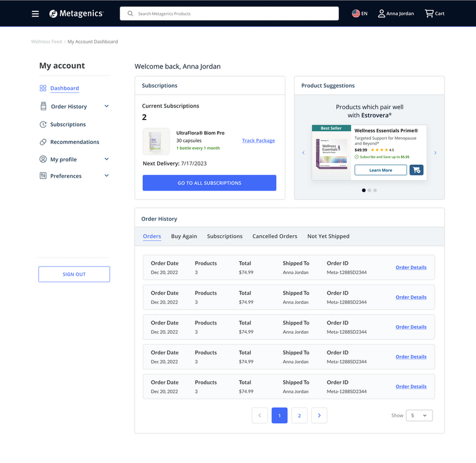Screen dimensions: 476x463
Task: Open Order Details for the fifth order
Action: pyautogui.click(x=411, y=387)
